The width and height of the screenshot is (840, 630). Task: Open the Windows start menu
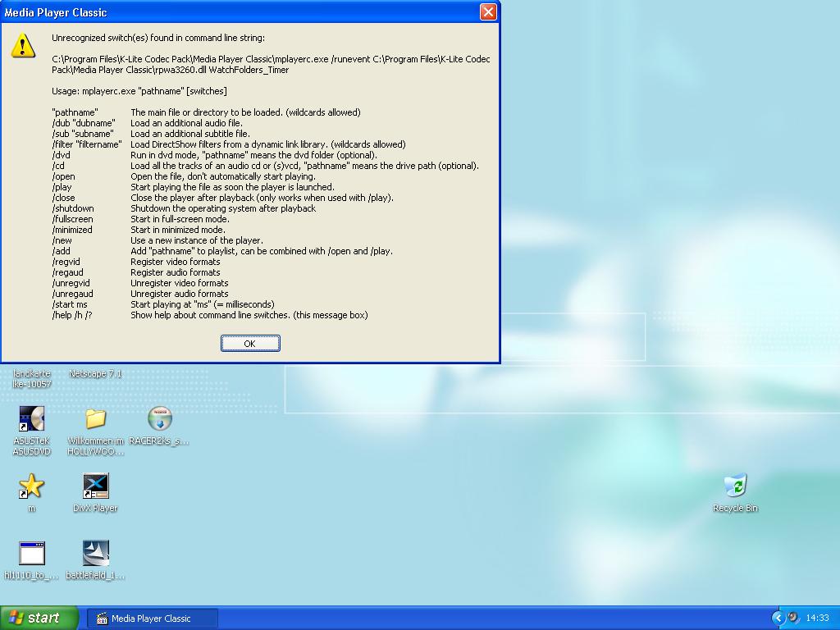(x=39, y=618)
